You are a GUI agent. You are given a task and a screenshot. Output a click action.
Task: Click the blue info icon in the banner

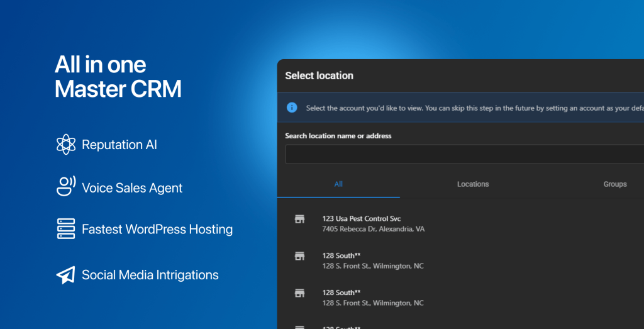(x=292, y=108)
